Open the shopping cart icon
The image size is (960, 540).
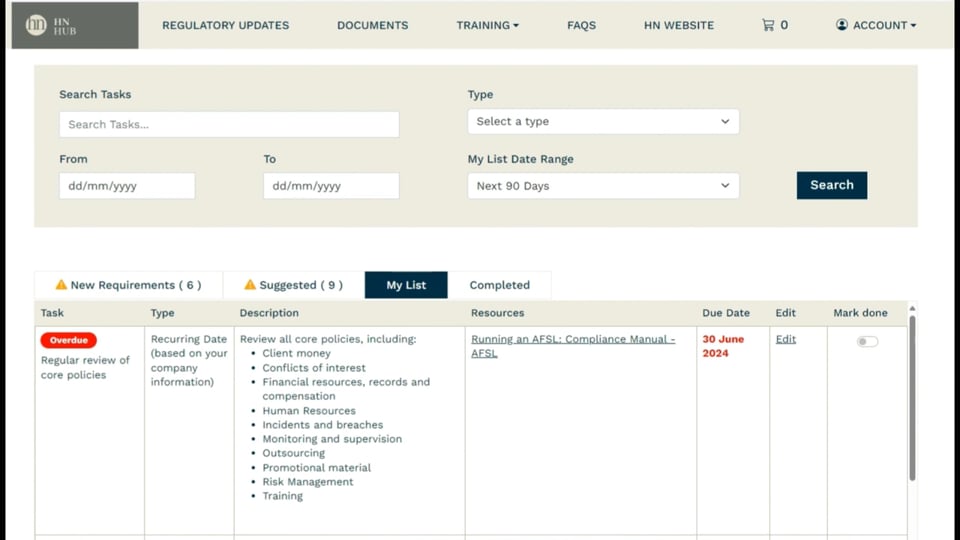(768, 25)
